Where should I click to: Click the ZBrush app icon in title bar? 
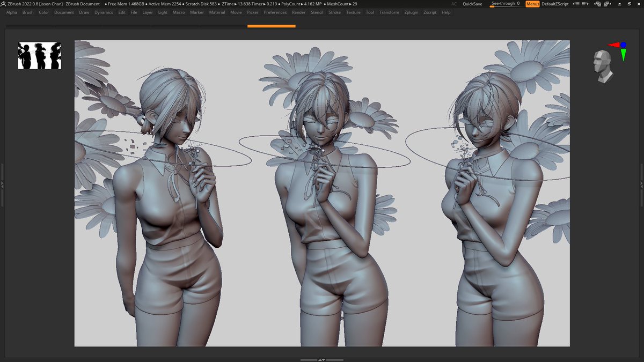point(4,4)
